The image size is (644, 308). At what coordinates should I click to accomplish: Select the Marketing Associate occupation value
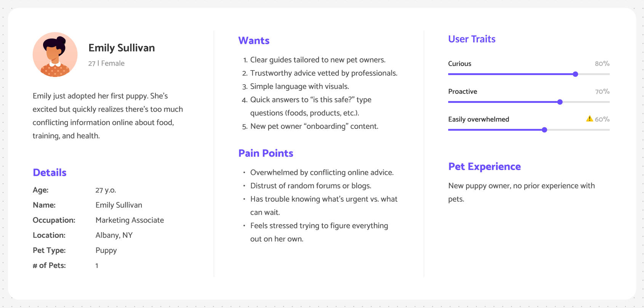[x=130, y=220]
